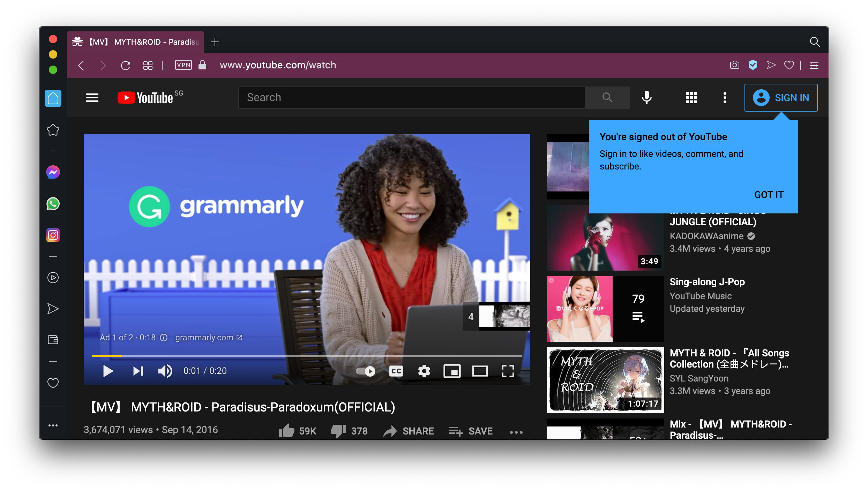Open Pinboards heart icon in sidebar
This screenshot has width=868, height=491.
click(53, 383)
